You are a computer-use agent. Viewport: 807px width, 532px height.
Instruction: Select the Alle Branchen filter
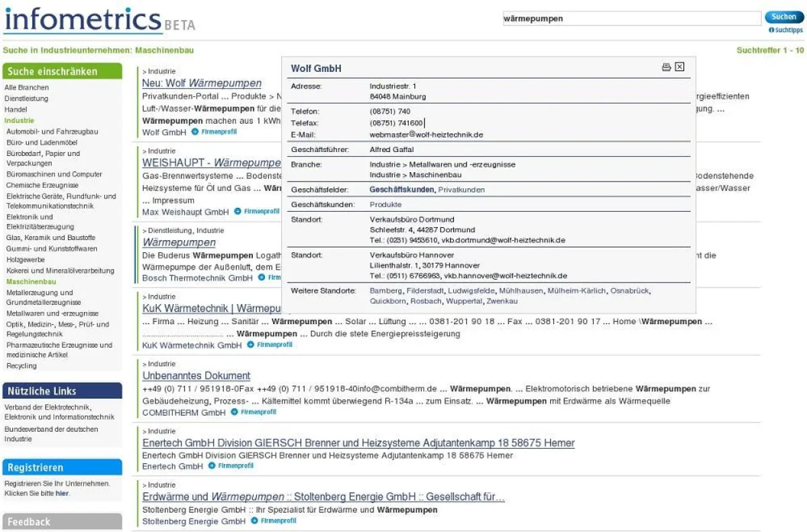click(27, 87)
